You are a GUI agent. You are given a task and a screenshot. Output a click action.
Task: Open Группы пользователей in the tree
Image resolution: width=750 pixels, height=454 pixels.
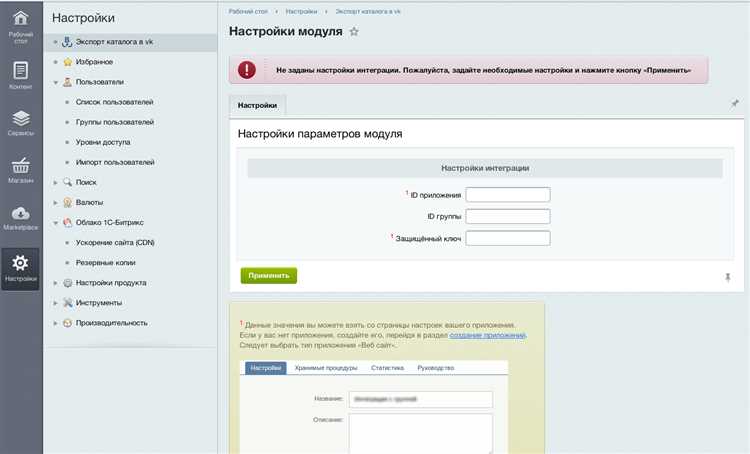pos(115,122)
